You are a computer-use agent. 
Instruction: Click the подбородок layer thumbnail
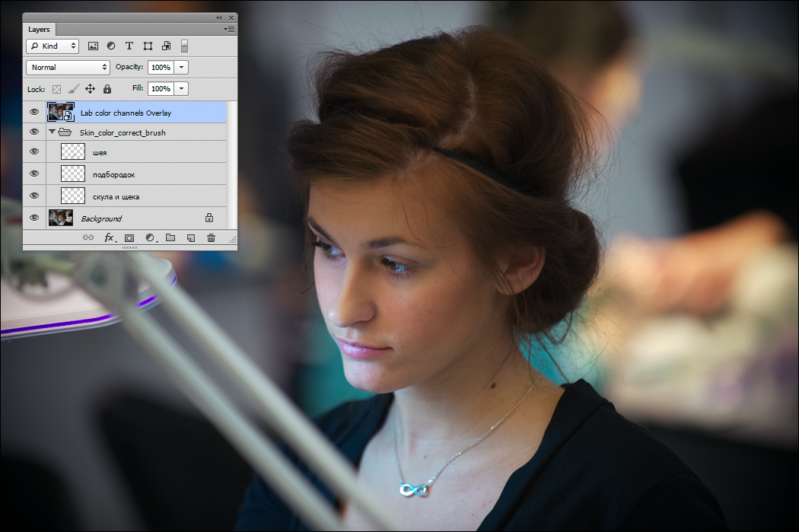point(73,174)
